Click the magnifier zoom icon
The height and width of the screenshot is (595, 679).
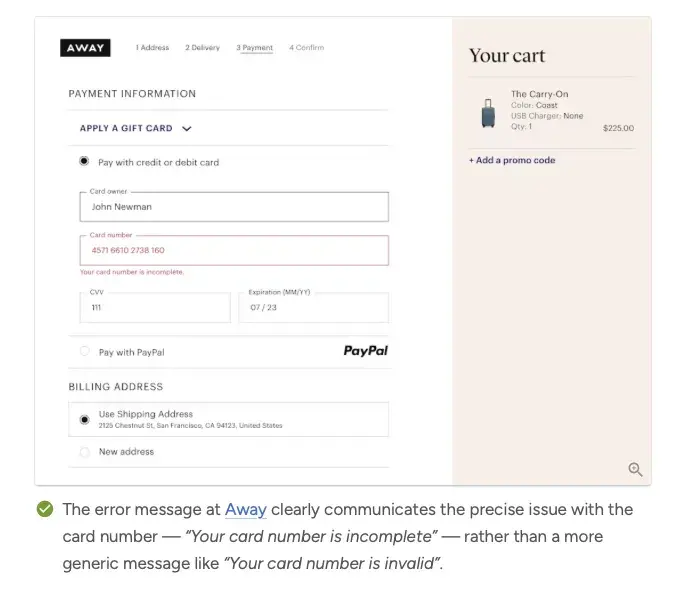click(635, 470)
